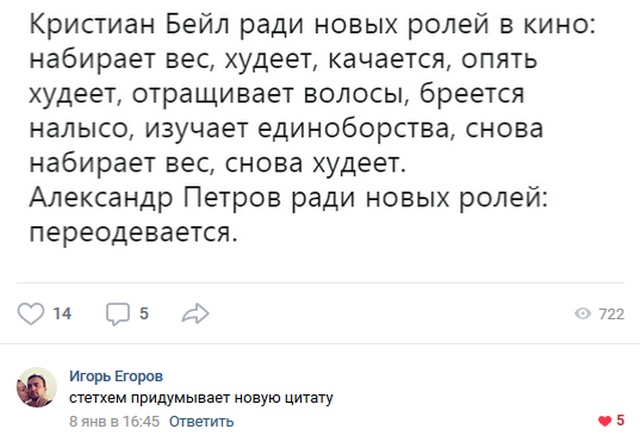Click comment text стетхем придумывает новую цитату
Image resolution: width=640 pixels, height=436 pixels.
click(x=201, y=398)
